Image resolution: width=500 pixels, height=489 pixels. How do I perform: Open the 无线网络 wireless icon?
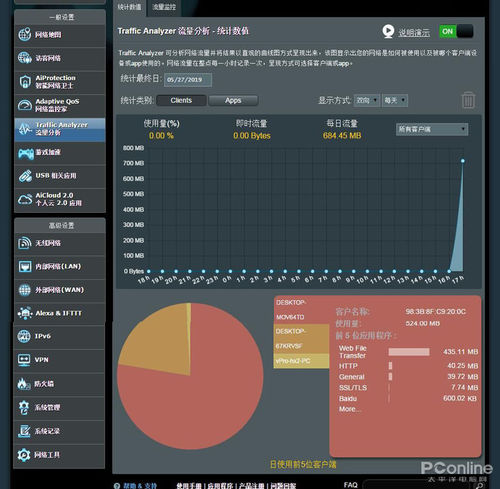pos(25,243)
